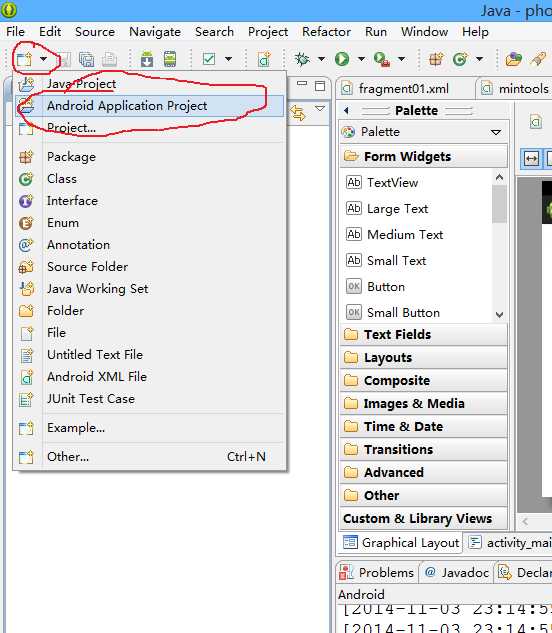Image resolution: width=552 pixels, height=633 pixels.
Task: Open the Debug dropdown arrow
Action: [321, 59]
